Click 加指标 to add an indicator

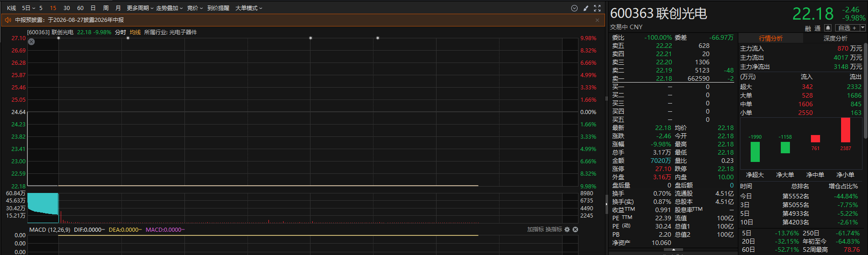point(536,229)
